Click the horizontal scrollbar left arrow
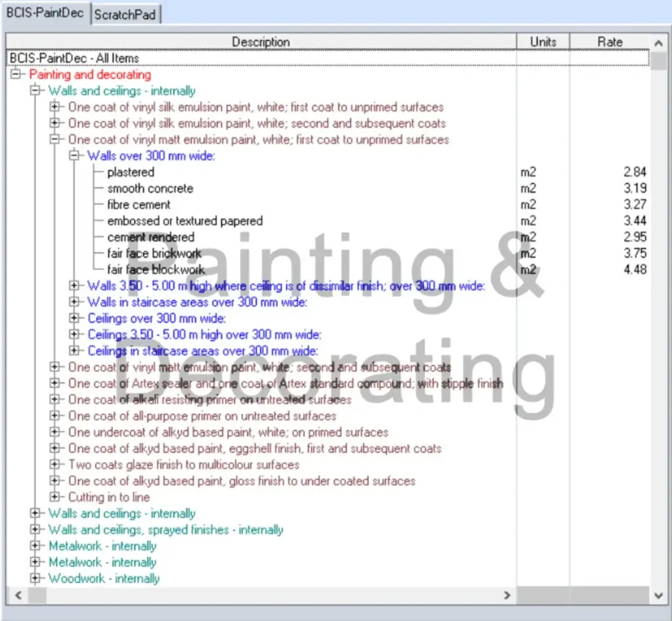This screenshot has height=621, width=672. pyautogui.click(x=18, y=595)
